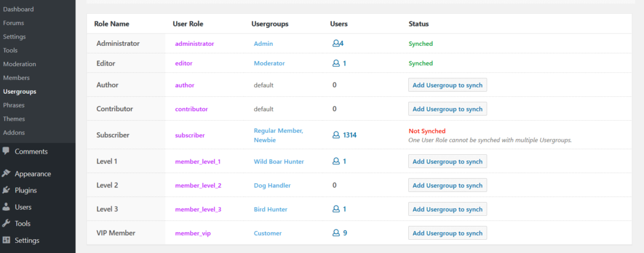Click the Comments speech bubble icon

coord(6,152)
